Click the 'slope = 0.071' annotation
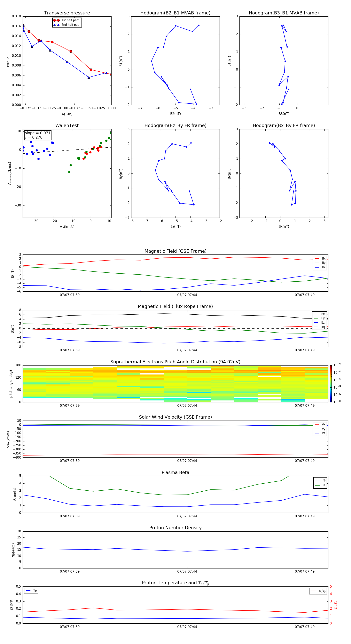 point(37,133)
